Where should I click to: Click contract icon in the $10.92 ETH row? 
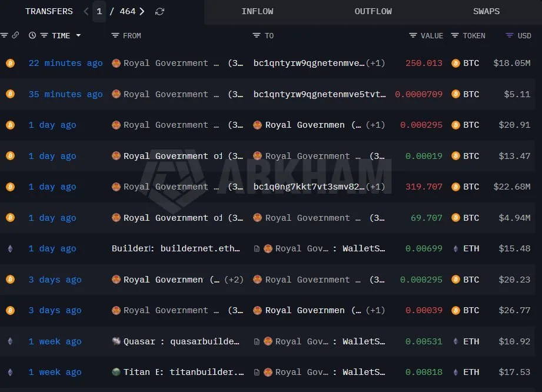257,342
